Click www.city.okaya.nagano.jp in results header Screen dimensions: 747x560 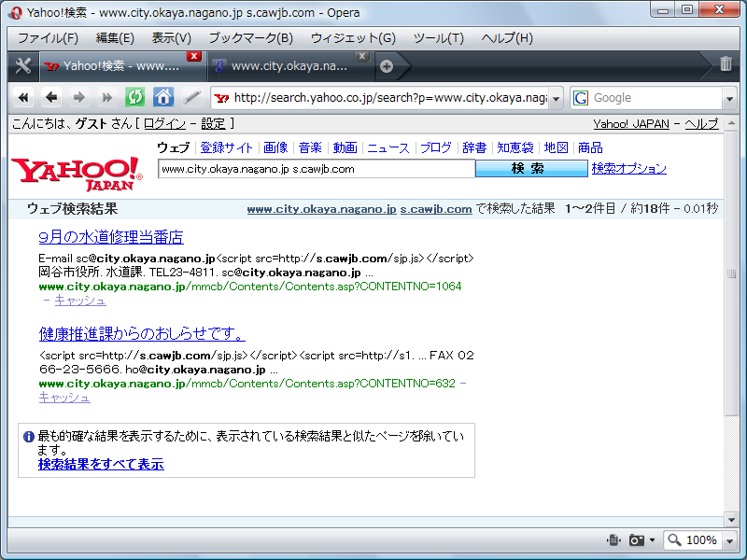point(321,208)
